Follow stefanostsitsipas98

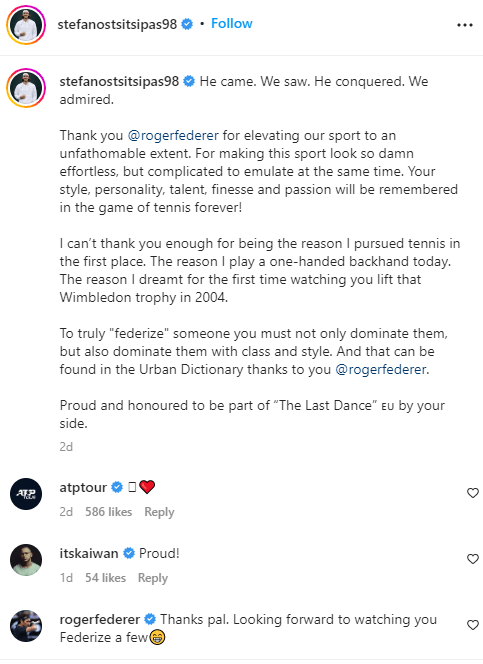tap(232, 23)
